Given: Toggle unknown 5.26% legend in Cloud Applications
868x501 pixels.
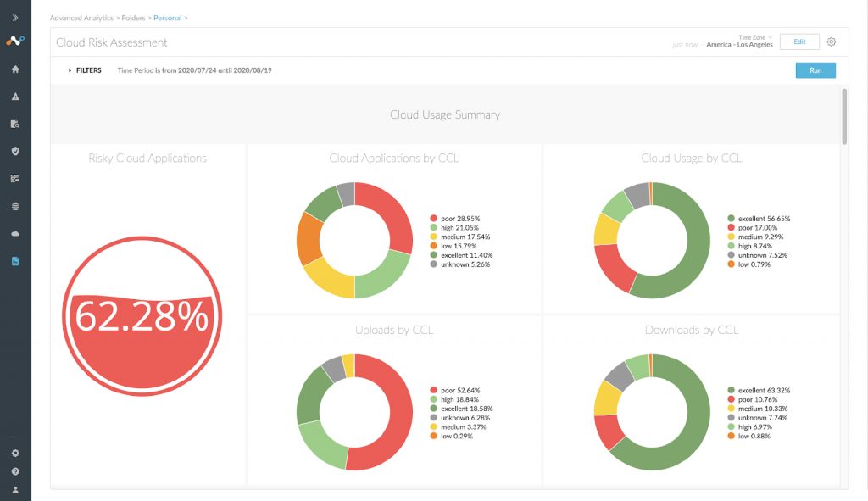Looking at the screenshot, I should point(460,264).
